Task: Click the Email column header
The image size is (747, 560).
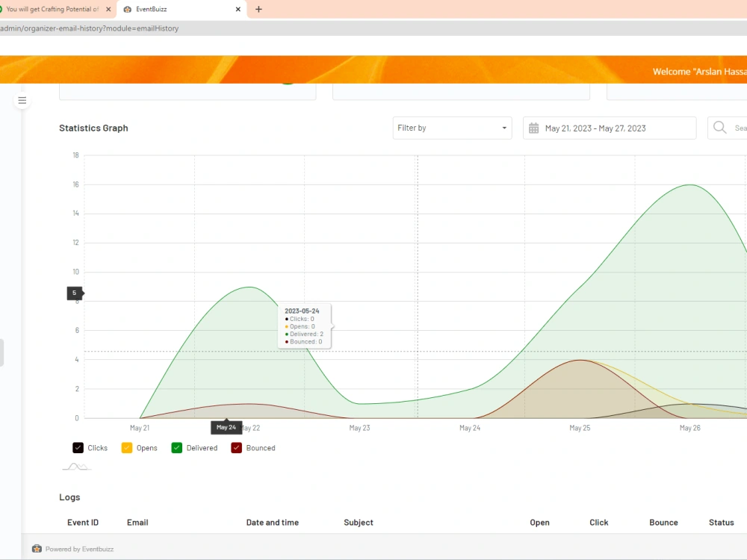Action: 137,523
